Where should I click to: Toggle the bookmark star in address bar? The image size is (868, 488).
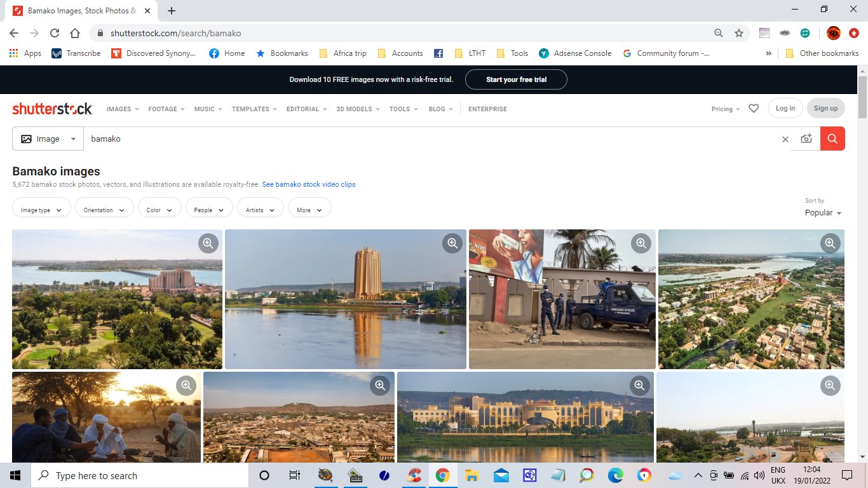738,33
